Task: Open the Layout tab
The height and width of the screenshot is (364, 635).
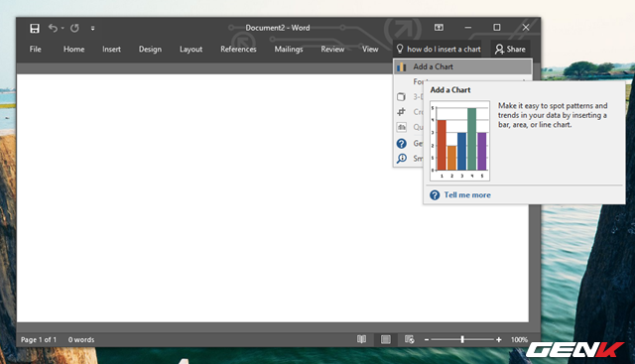Action: tap(190, 49)
